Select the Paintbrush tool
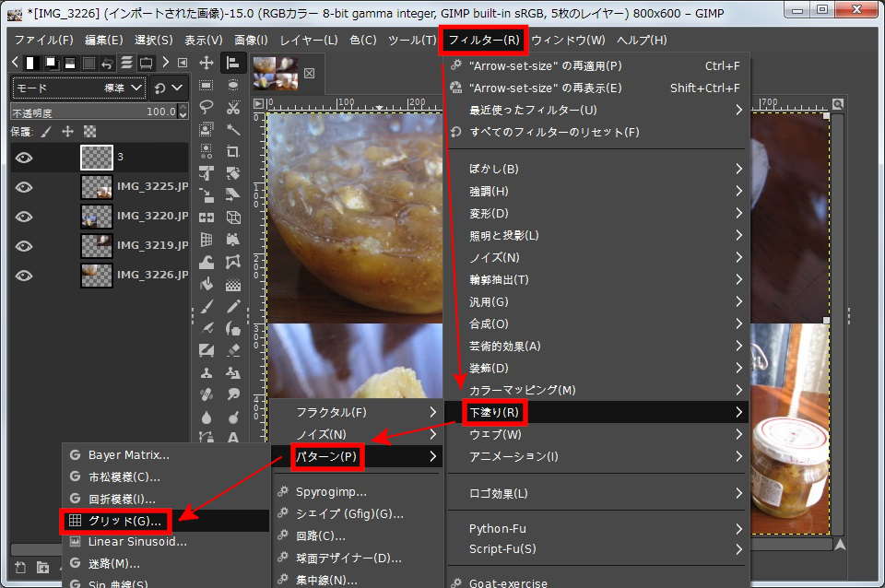Screen dimensions: 885x588 (x=206, y=306)
